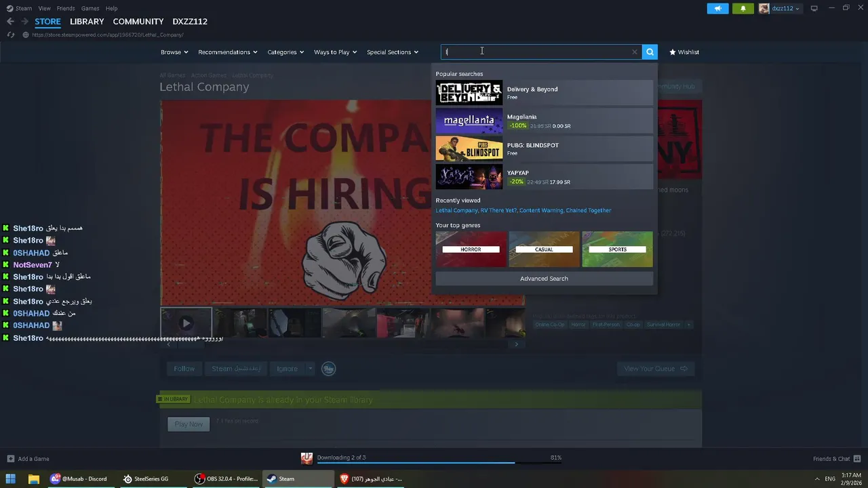
Task: Open the Help menu
Action: (x=112, y=8)
